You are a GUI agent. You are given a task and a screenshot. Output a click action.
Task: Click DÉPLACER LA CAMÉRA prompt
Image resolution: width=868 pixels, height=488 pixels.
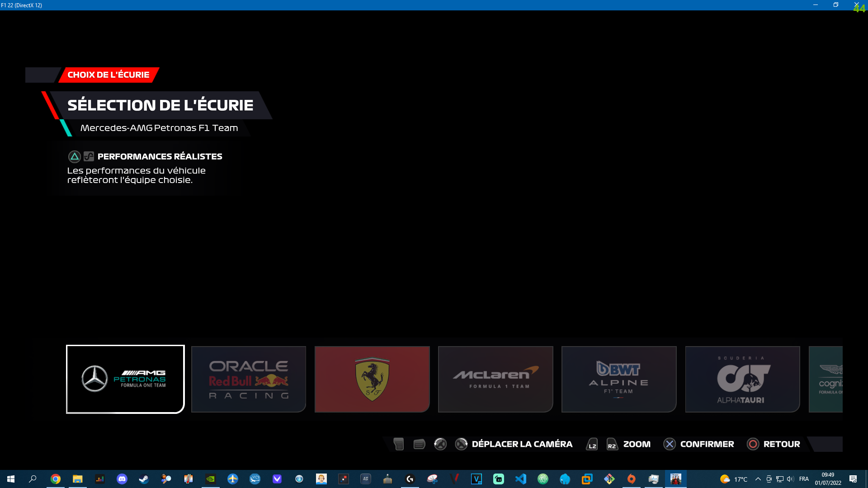(522, 444)
